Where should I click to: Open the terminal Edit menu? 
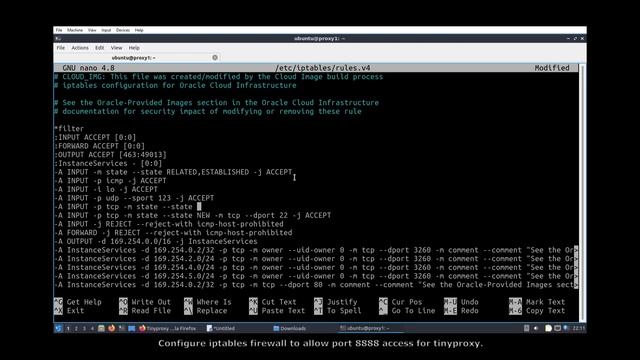tap(100, 48)
